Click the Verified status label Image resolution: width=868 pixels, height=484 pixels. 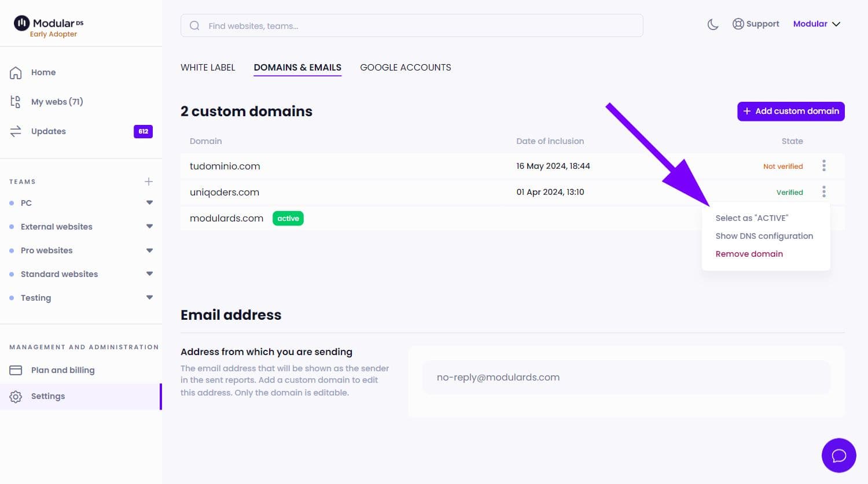pos(789,193)
